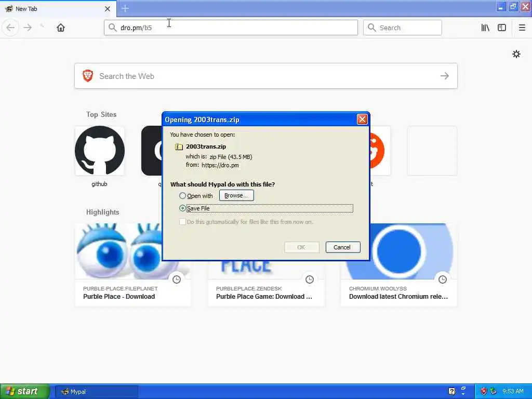Add a new tab with plus
Screen dimensions: 532x399
125,8
